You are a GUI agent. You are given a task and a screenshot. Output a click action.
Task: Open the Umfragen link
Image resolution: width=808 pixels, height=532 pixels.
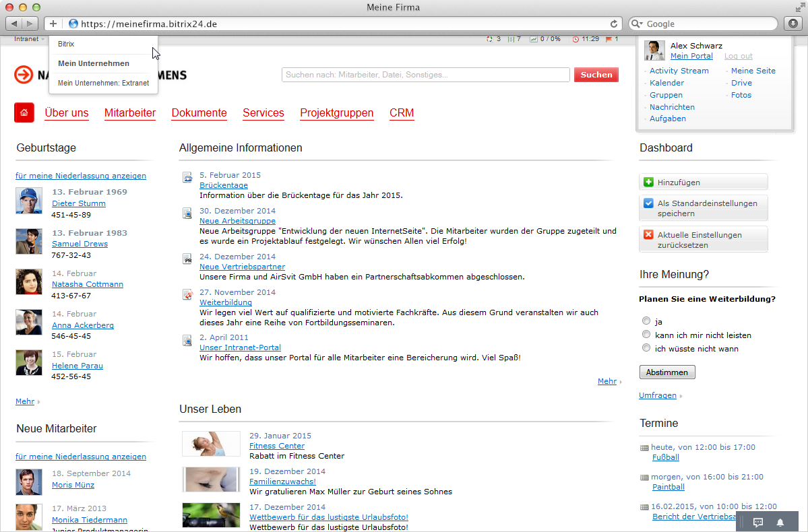tap(658, 395)
